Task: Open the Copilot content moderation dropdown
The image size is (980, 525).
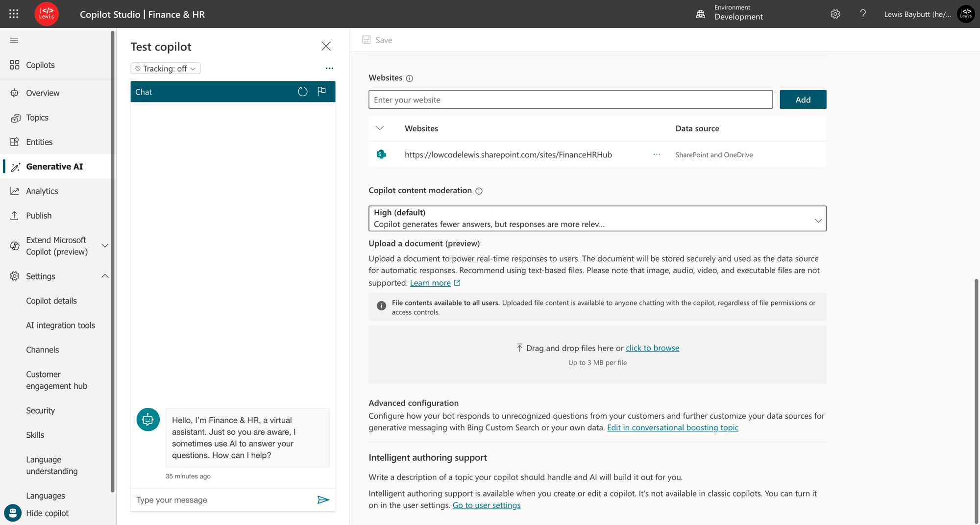Action: tap(597, 218)
